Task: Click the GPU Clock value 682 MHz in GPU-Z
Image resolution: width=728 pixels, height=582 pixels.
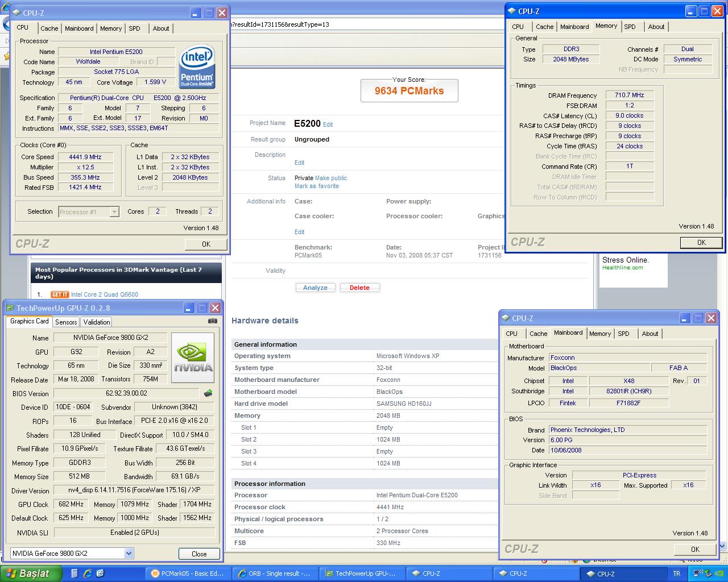Action: pos(71,504)
